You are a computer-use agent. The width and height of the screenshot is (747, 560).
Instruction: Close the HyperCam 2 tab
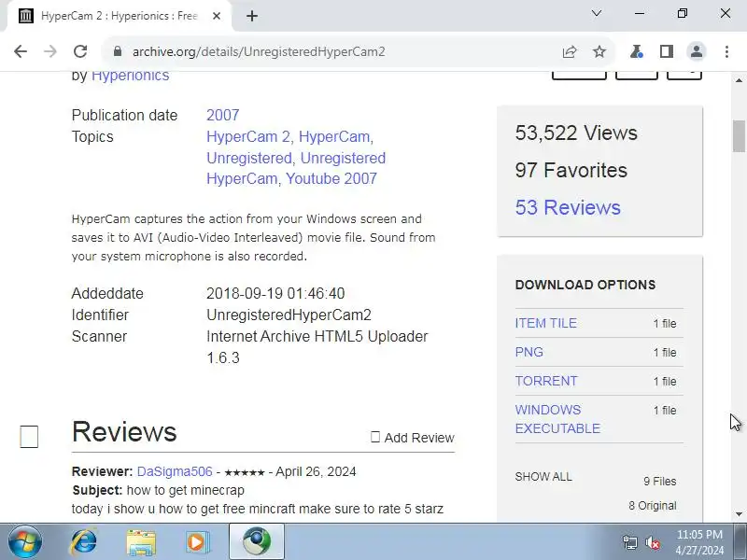(217, 16)
